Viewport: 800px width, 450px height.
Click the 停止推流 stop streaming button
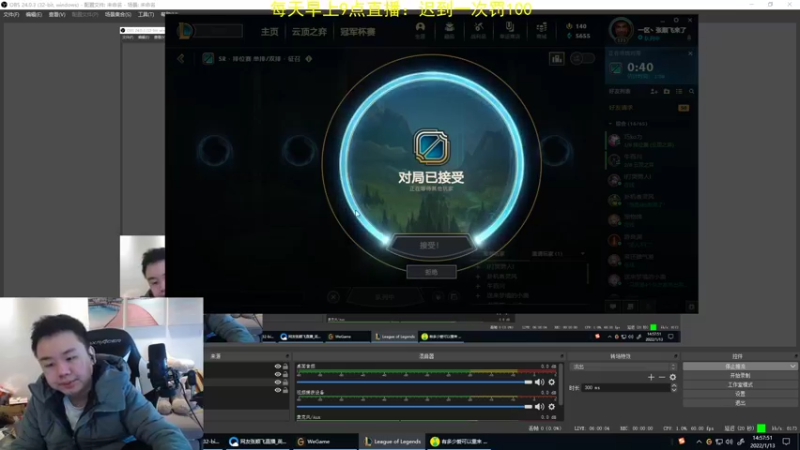point(735,366)
